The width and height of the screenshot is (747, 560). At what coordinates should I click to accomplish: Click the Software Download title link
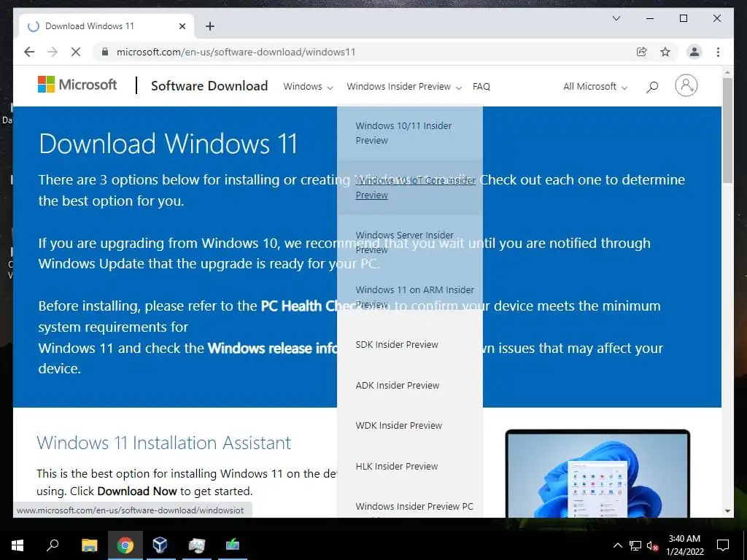[209, 86]
